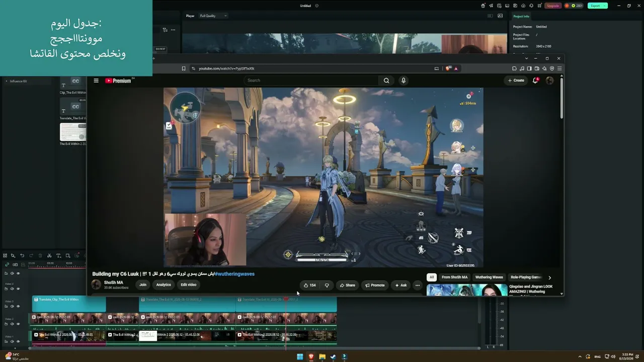Go to YouTube Premium home logo
This screenshot has width=644, height=362.
tap(119, 80)
